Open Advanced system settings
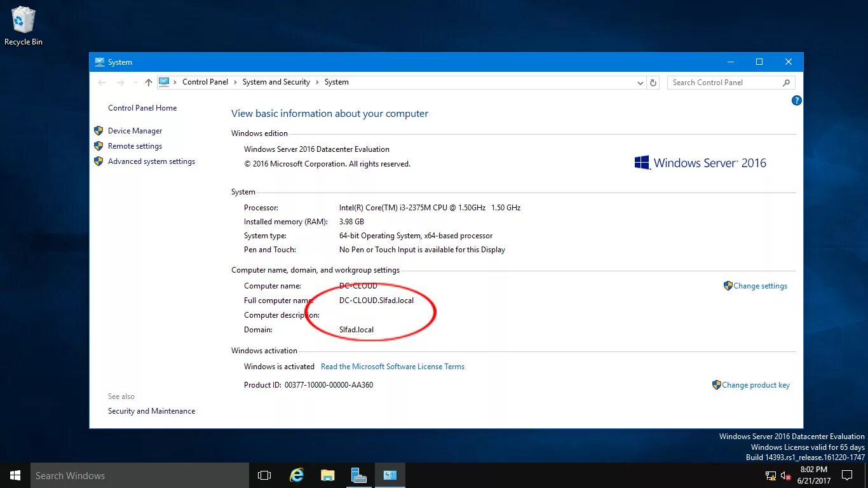Viewport: 868px width, 488px height. [x=151, y=161]
